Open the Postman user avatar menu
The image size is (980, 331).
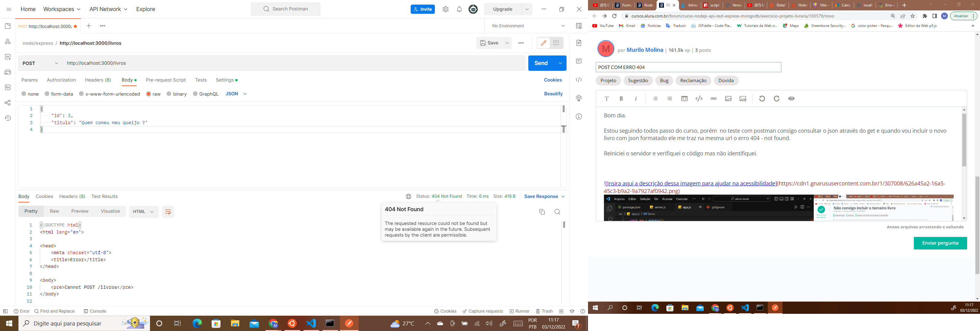pyautogui.click(x=473, y=9)
